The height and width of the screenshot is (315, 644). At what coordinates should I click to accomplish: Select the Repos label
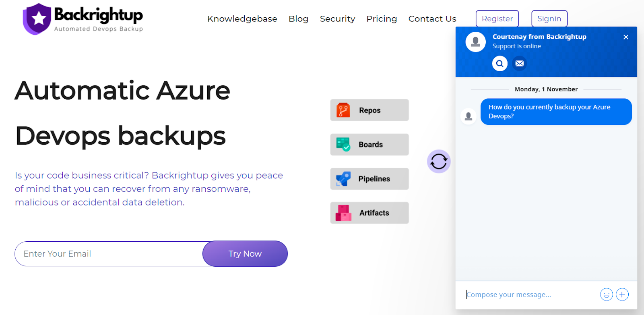370,110
